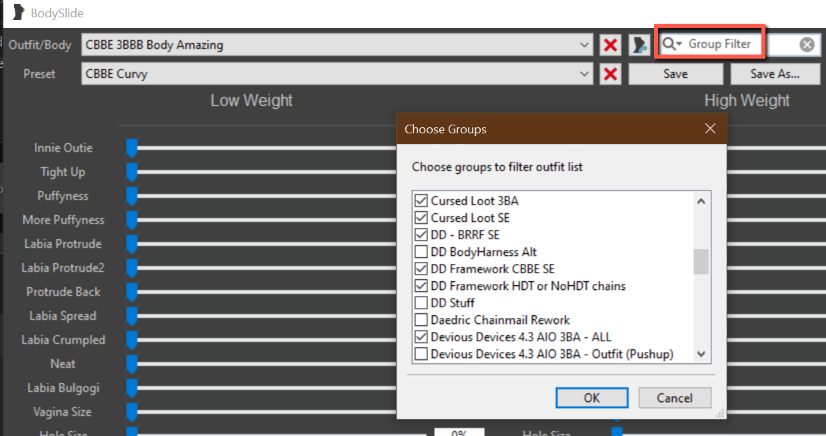Click Save As... for the preset
Screen dimensions: 826x436
[x=775, y=74]
